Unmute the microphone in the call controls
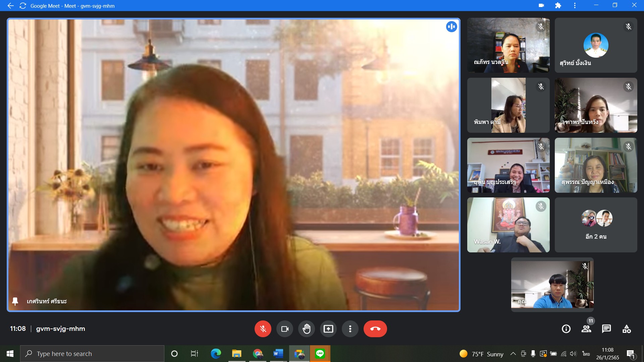Screen dimensions: 644x362 [x=263, y=329]
